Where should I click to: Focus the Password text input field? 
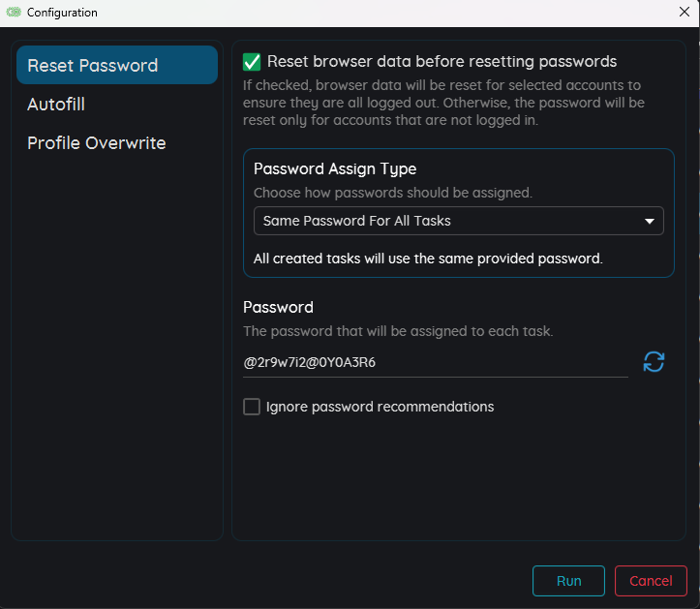click(x=434, y=362)
